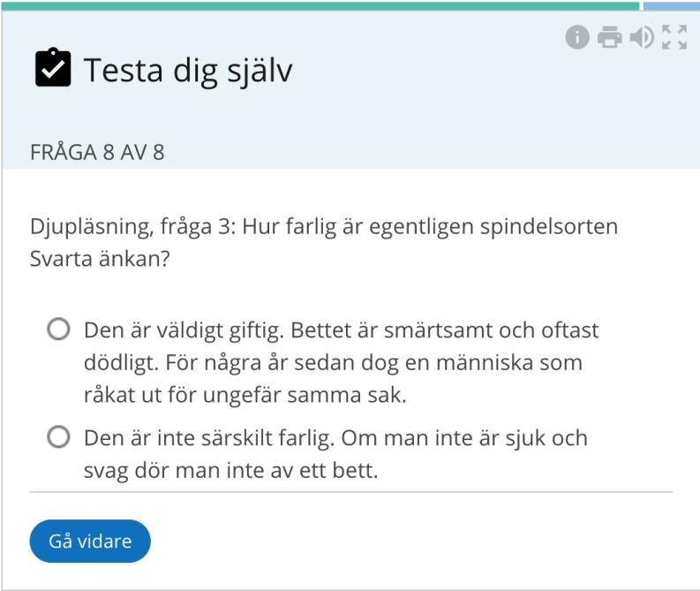
Task: Print the quiz using the printer icon
Action: [x=609, y=37]
